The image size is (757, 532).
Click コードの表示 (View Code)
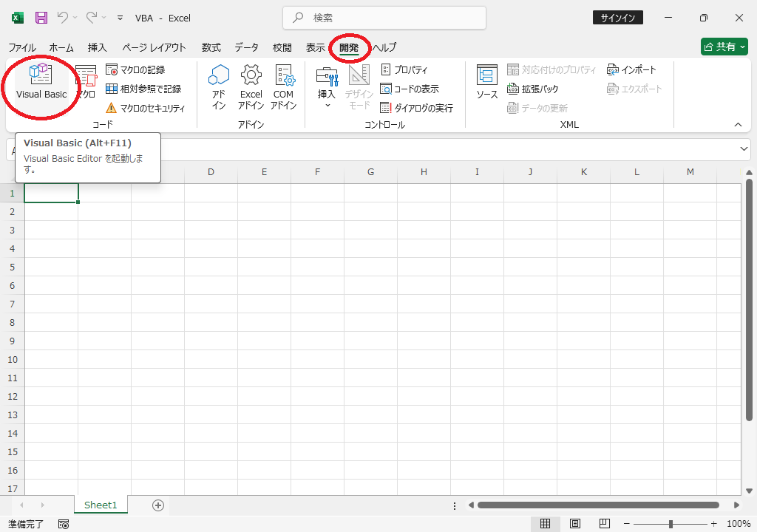410,89
